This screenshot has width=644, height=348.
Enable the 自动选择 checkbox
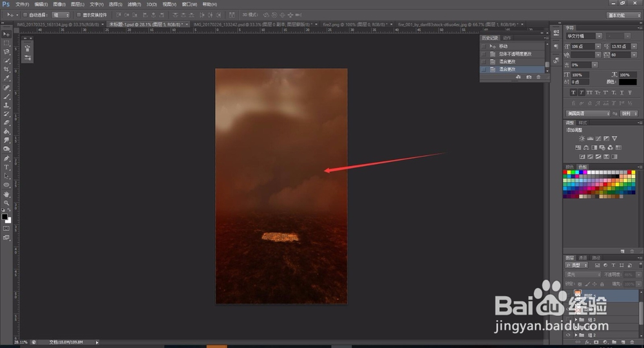[25, 15]
